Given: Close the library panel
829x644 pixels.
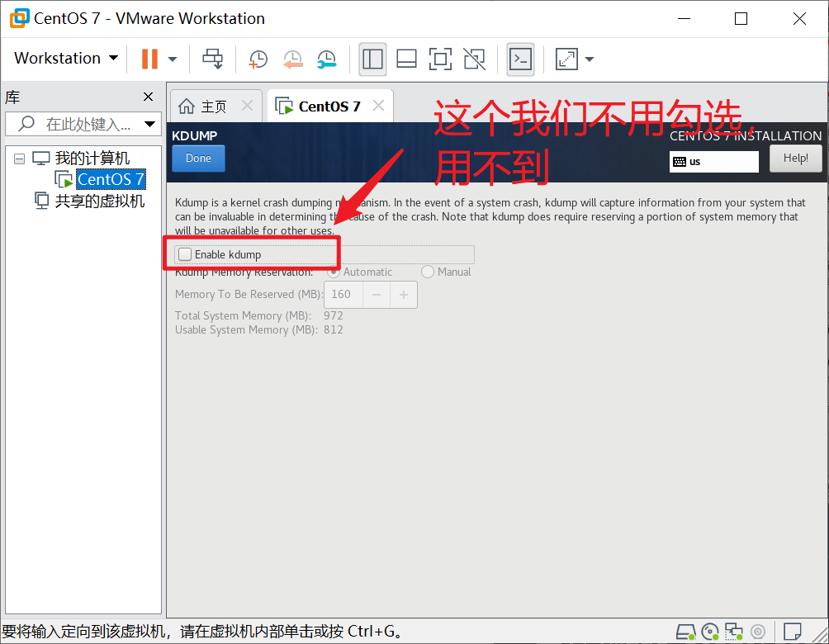Looking at the screenshot, I should tap(148, 97).
